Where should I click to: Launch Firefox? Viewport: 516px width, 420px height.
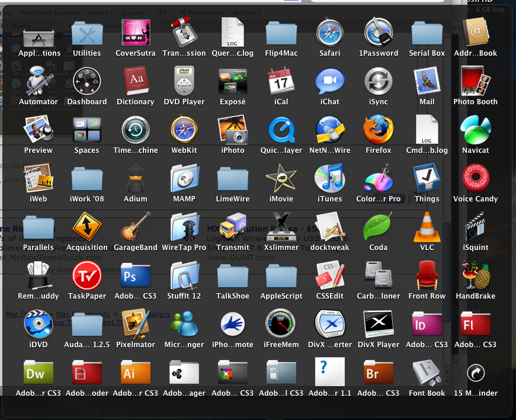[x=379, y=129]
